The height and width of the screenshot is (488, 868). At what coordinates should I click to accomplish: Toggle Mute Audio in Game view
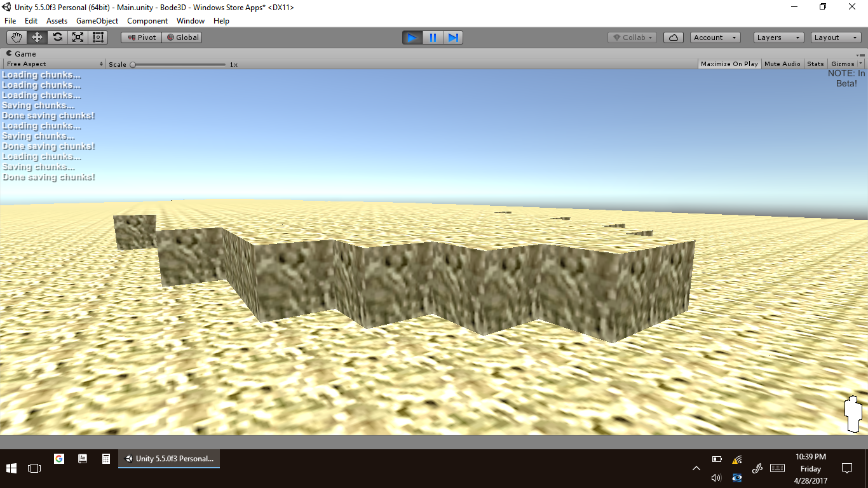coord(782,64)
